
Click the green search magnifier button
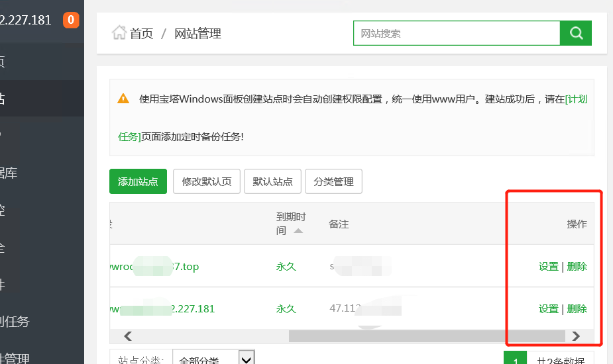click(575, 33)
